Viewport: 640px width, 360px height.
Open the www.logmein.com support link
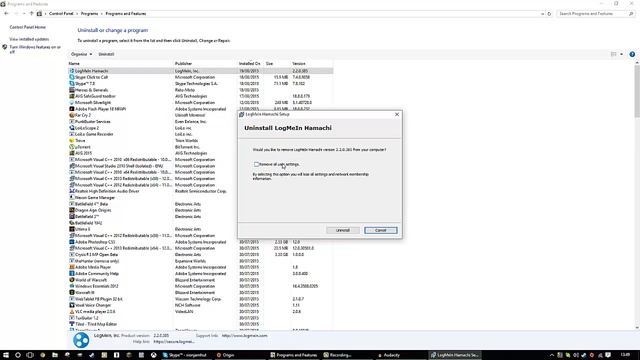[244, 336]
